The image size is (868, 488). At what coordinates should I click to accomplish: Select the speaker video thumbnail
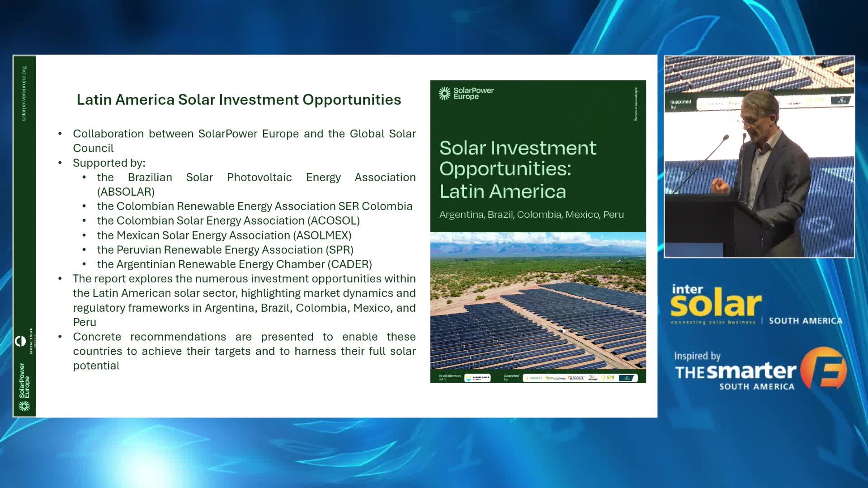(759, 157)
